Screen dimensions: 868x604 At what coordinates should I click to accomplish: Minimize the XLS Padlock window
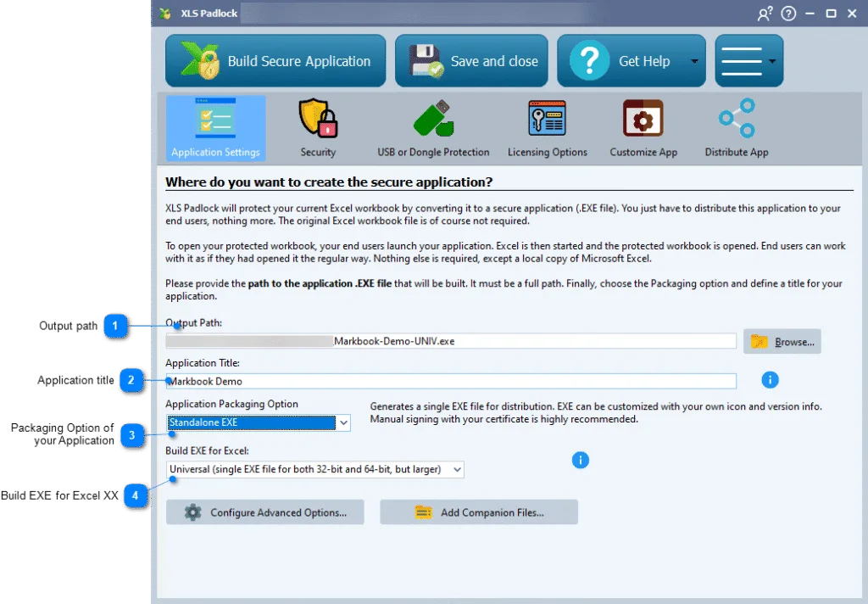810,14
